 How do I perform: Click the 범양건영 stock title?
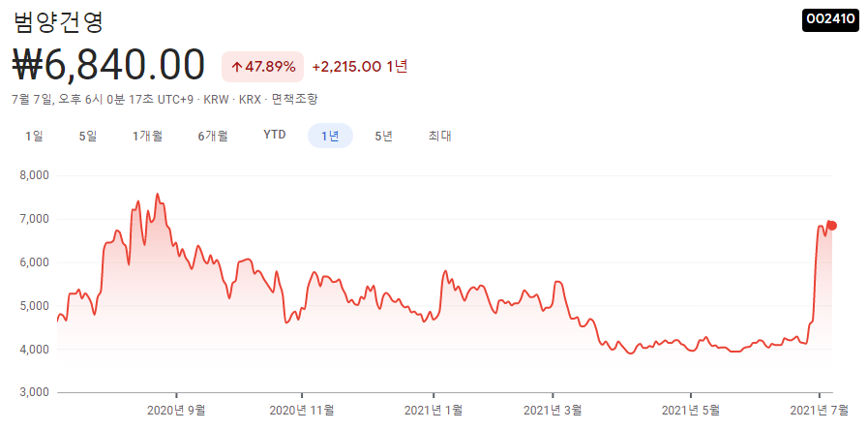pos(58,21)
